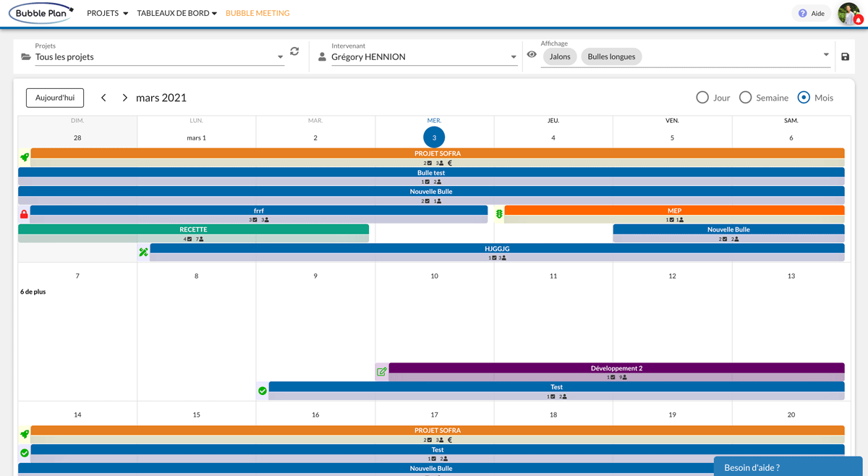Click euro icon on first PROJET SOFRA
The height and width of the screenshot is (476, 868).
click(450, 163)
